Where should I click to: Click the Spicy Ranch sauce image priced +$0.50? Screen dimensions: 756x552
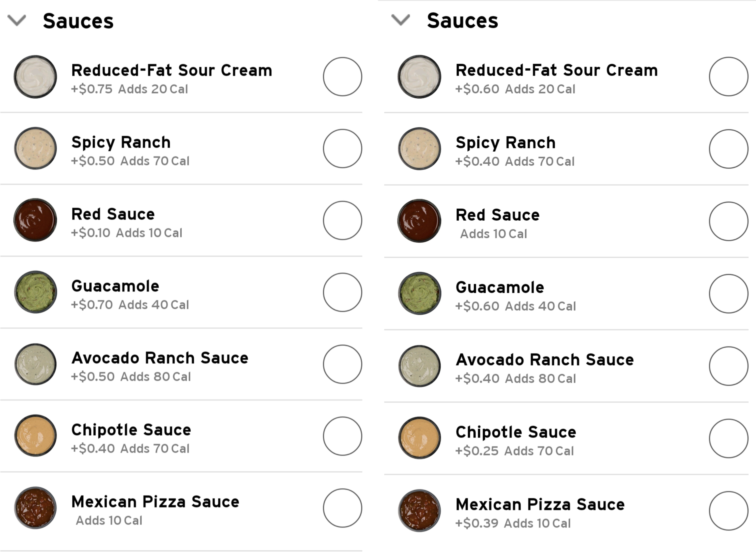(x=35, y=148)
